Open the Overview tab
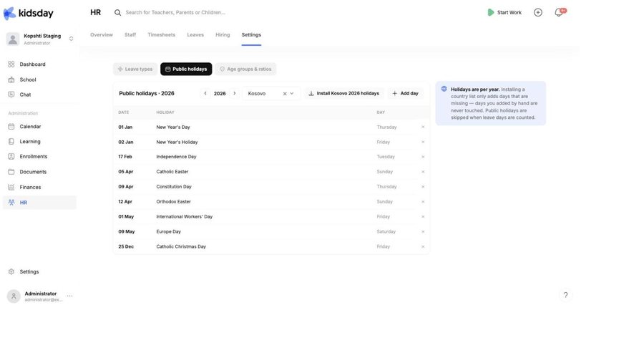The height and width of the screenshot is (343, 644). 102,35
